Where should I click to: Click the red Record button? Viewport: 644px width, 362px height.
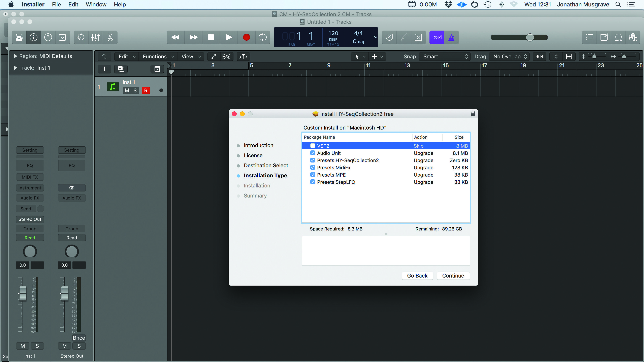click(x=246, y=37)
